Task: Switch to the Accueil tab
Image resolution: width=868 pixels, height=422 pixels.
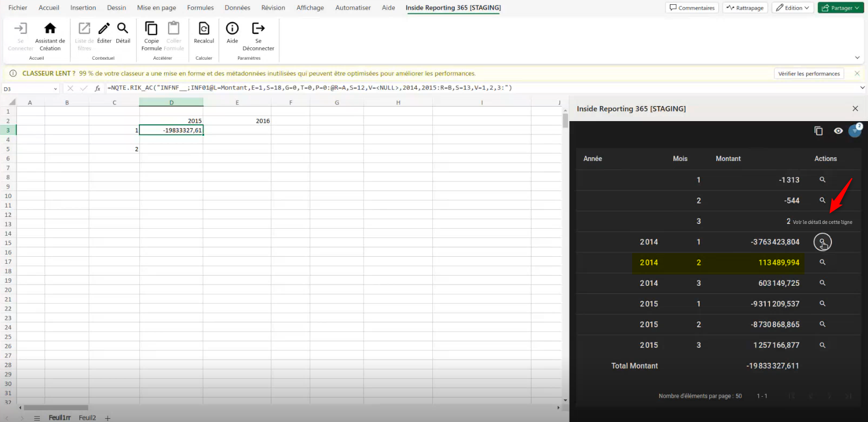Action: (x=49, y=8)
